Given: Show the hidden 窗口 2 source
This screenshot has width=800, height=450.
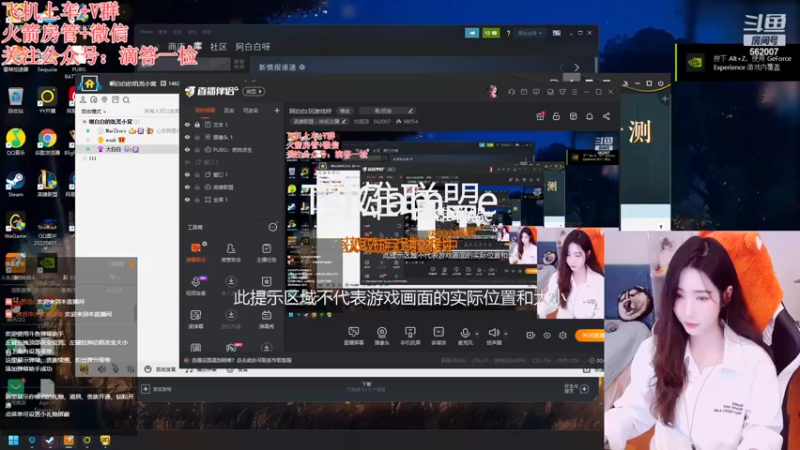Looking at the screenshot, I should click(187, 162).
